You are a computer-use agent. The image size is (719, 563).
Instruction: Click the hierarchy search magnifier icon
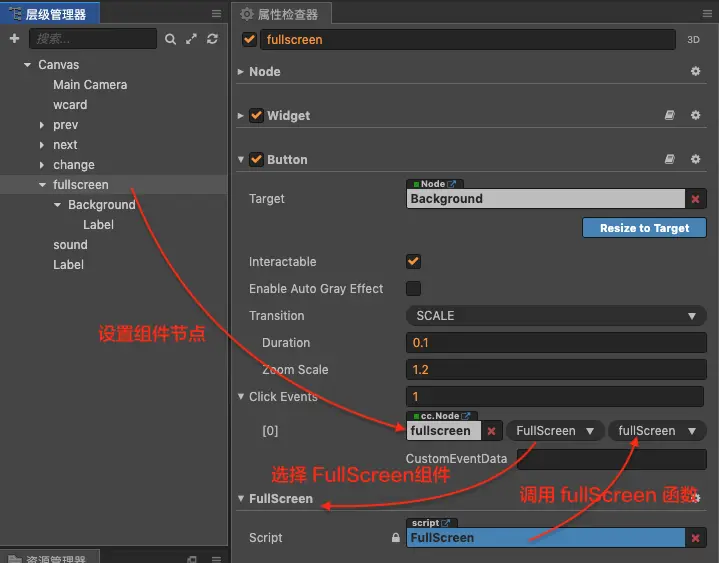(x=170, y=39)
